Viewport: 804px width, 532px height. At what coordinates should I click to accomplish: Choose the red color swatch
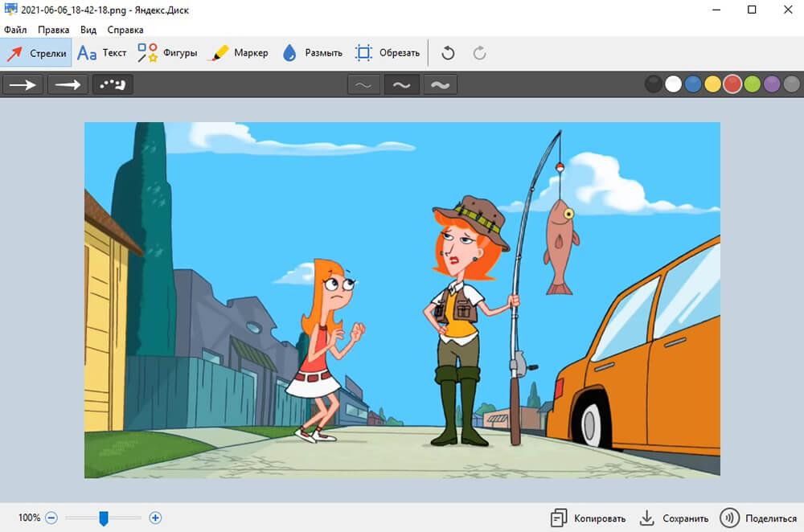(732, 84)
